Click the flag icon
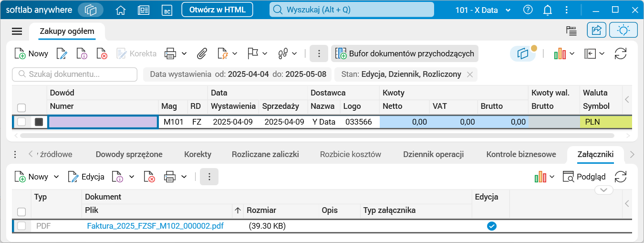 [252, 53]
